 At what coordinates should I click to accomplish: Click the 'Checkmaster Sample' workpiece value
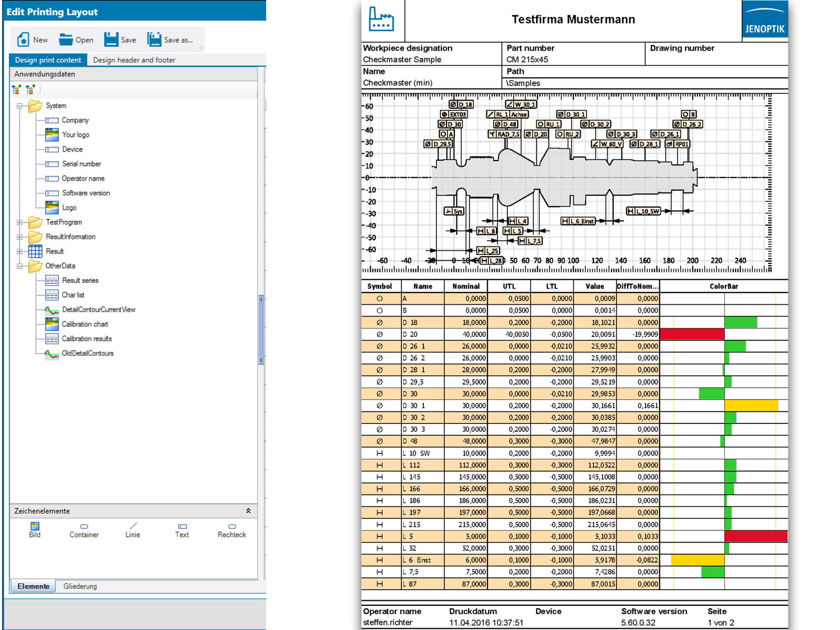[x=402, y=60]
